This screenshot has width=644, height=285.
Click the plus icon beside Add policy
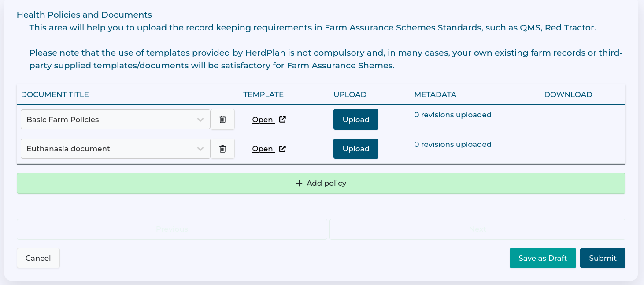(x=299, y=184)
